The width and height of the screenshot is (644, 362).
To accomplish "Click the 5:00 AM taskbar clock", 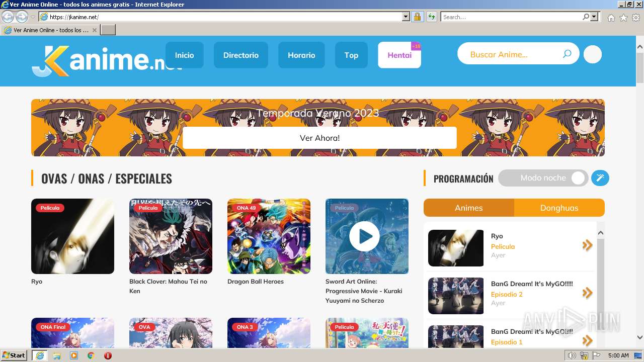I will click(x=618, y=355).
